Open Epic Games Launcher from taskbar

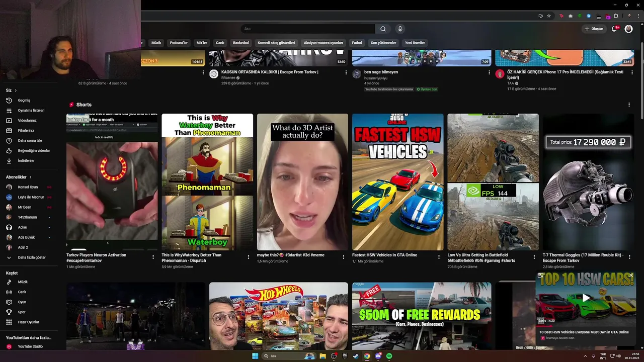[x=345, y=356]
